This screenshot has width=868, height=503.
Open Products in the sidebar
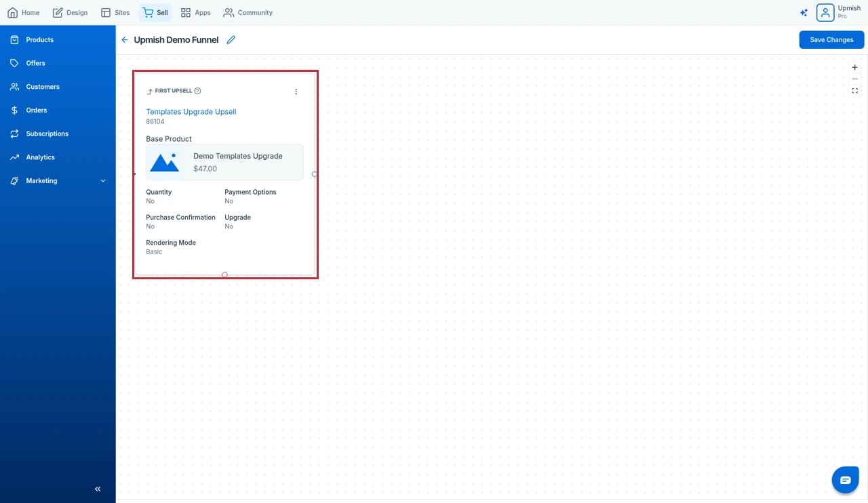click(58, 40)
